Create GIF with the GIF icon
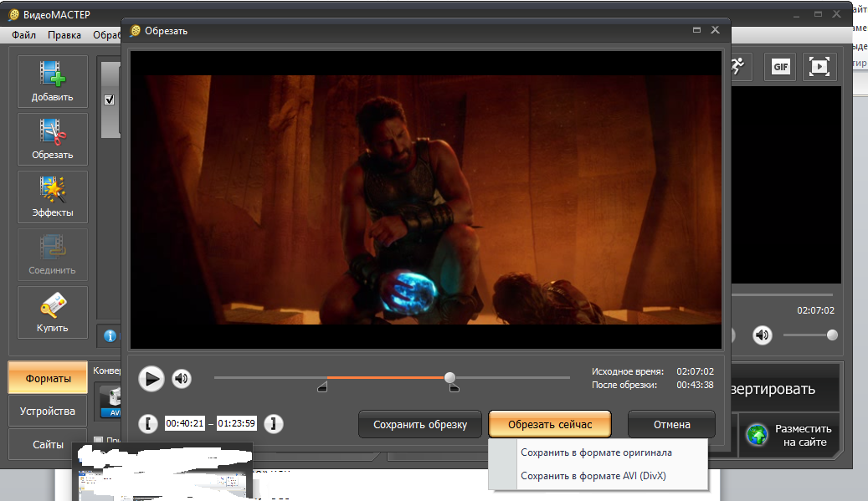The height and width of the screenshot is (501, 868). [x=781, y=67]
